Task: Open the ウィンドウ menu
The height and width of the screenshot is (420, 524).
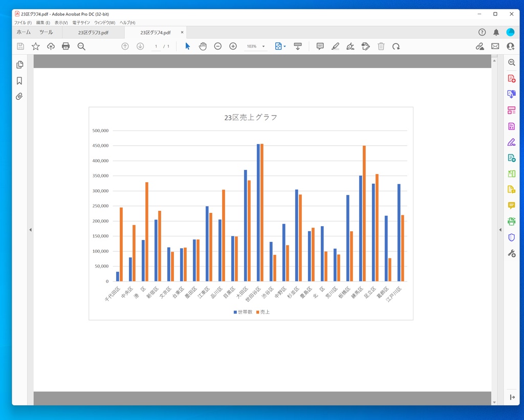Action: tap(104, 23)
